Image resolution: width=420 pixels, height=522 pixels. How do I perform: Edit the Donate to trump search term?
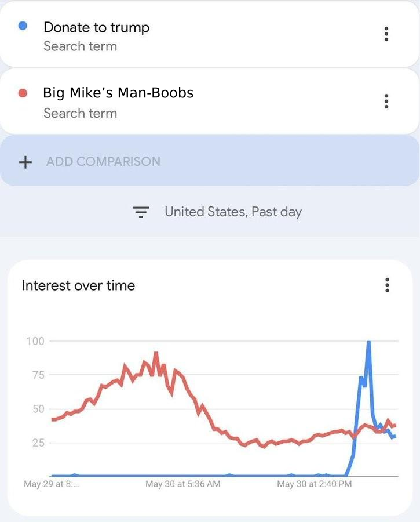(96, 27)
